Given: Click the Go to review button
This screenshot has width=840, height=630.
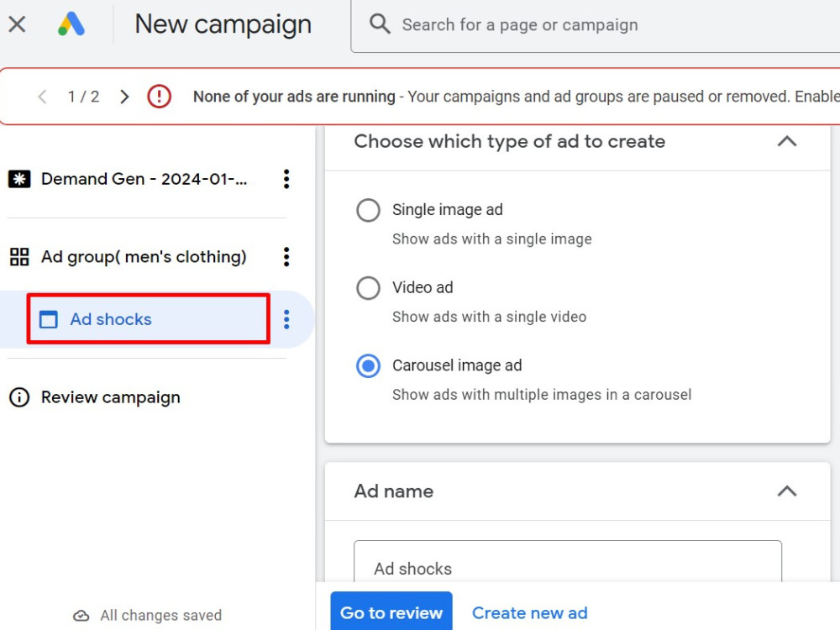Looking at the screenshot, I should point(391,612).
